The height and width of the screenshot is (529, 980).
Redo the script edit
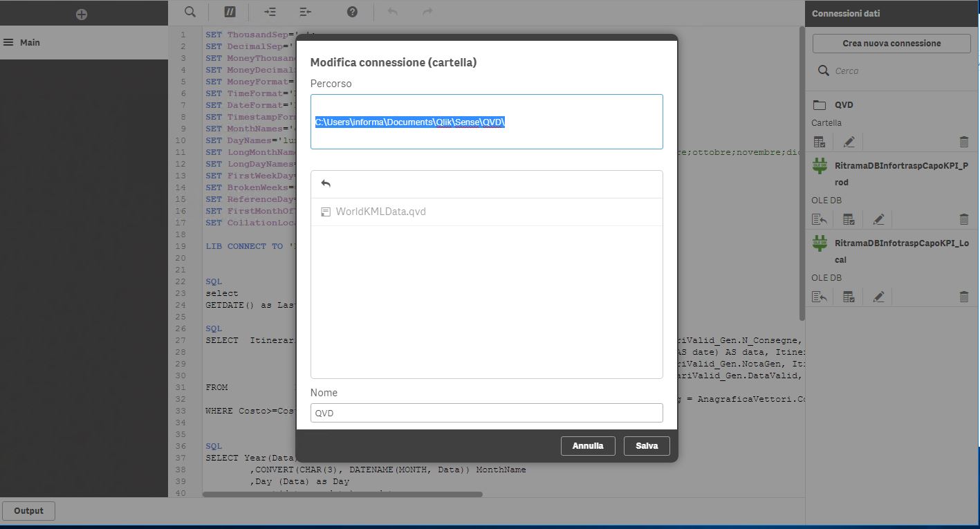point(428,12)
